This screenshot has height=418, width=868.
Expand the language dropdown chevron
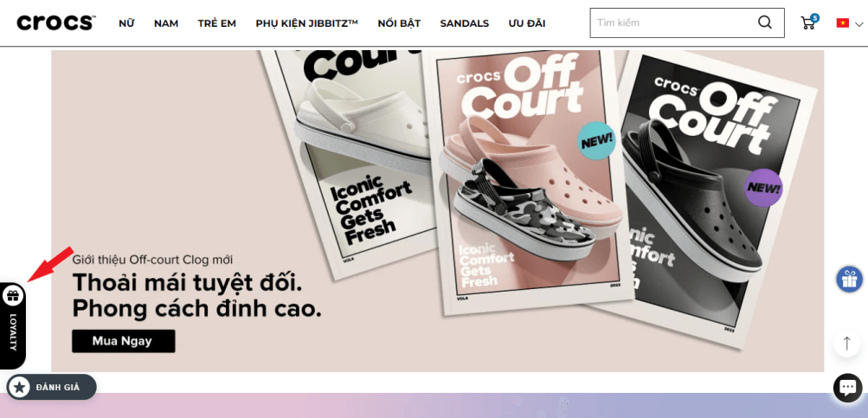pos(858,24)
